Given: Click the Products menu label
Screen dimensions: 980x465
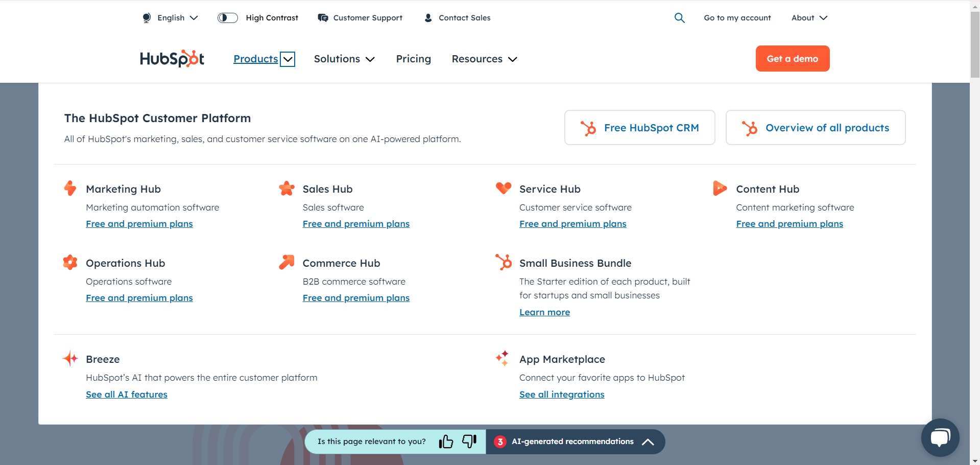Looking at the screenshot, I should click(255, 59).
